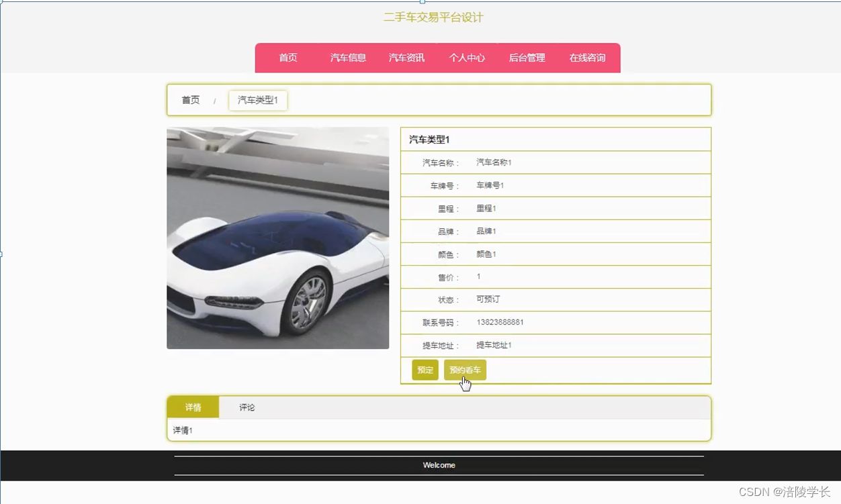
Task: Open the 首页 navigation menu item
Action: click(287, 58)
